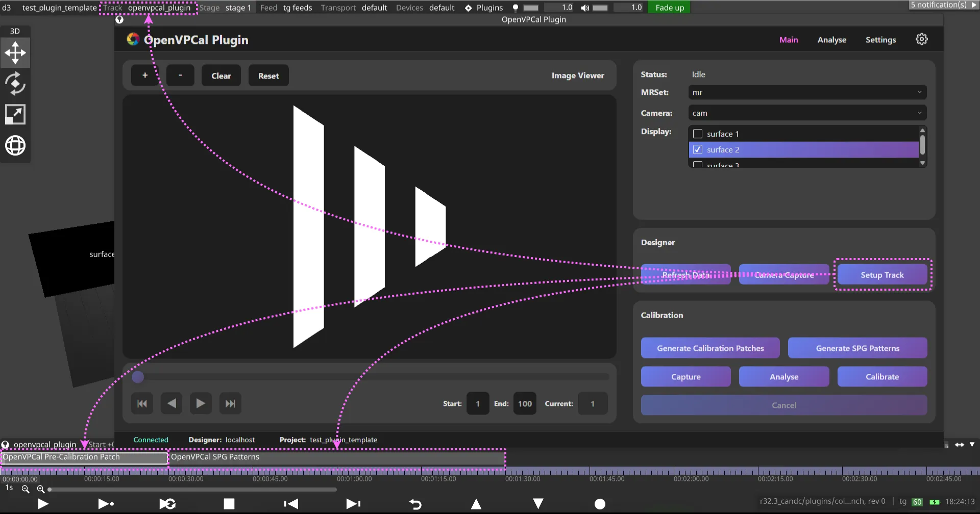Click the speaker volume icon in the top bar
The image size is (980, 514).
click(585, 8)
